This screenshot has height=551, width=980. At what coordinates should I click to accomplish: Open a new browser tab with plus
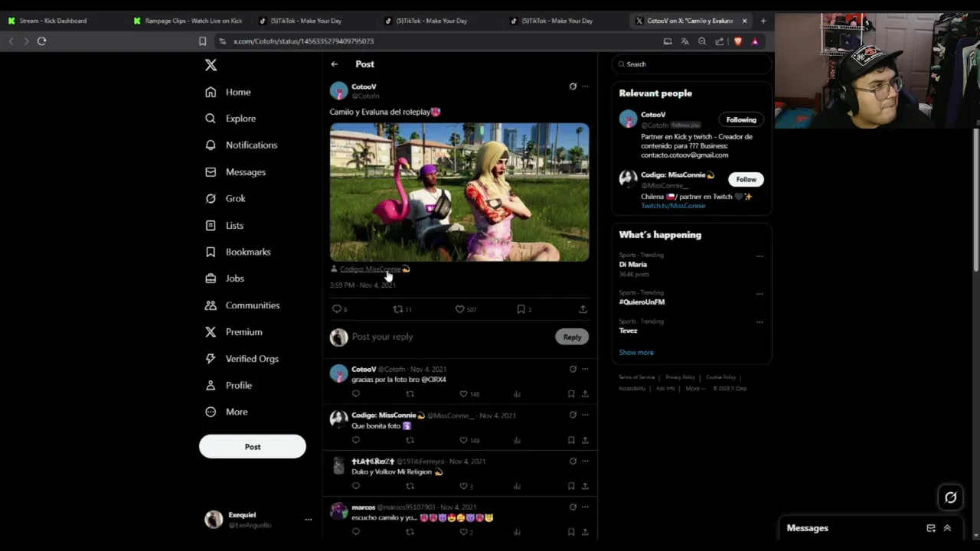tap(763, 21)
